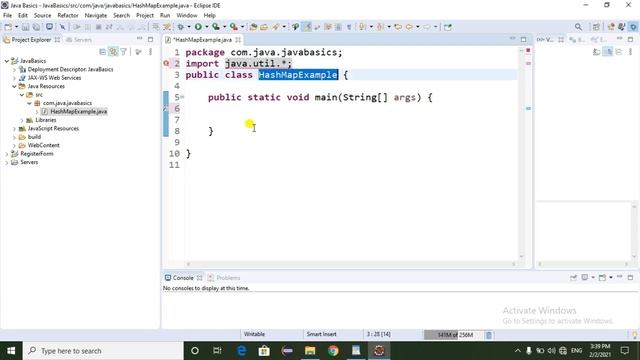Open File Explorer from the taskbar
The width and height of the screenshot is (640, 360).
310,351
